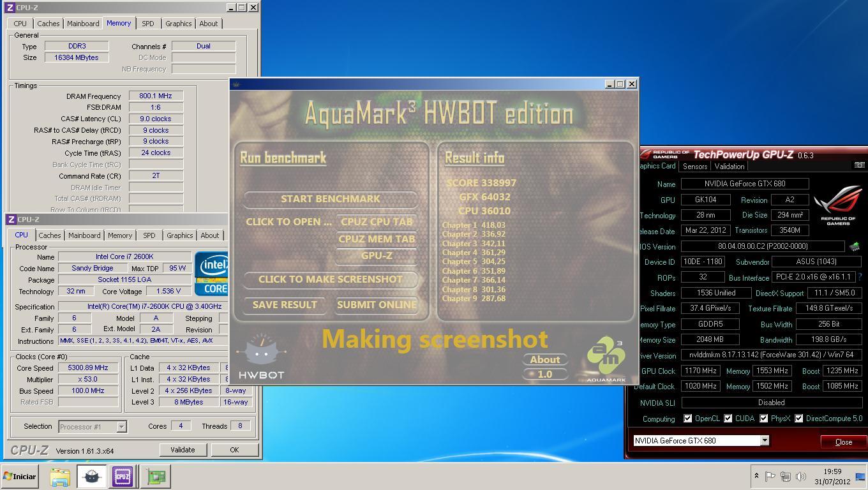The width and height of the screenshot is (868, 490).
Task: Show hidden tray icons arrow
Action: pos(756,476)
